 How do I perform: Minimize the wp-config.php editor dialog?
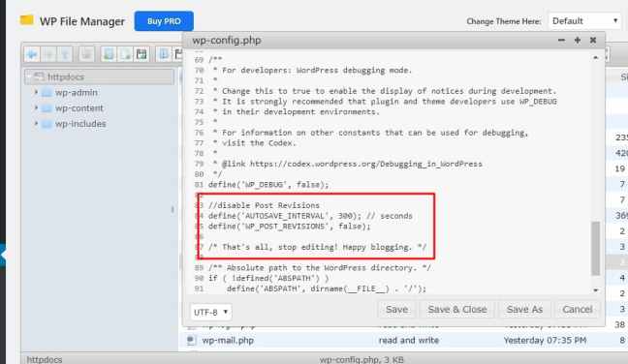[561, 40]
